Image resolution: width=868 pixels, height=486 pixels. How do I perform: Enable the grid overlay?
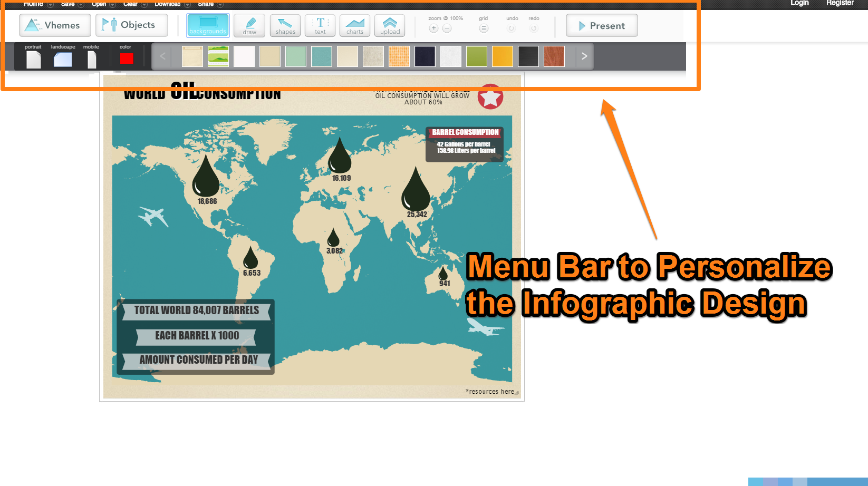click(x=484, y=28)
